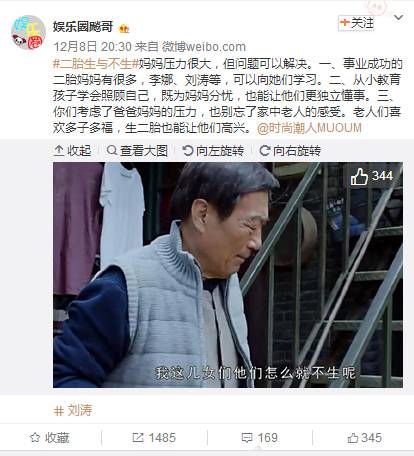Like the picture using thumbs-up 344
The height and width of the screenshot is (456, 414).
[x=372, y=176]
